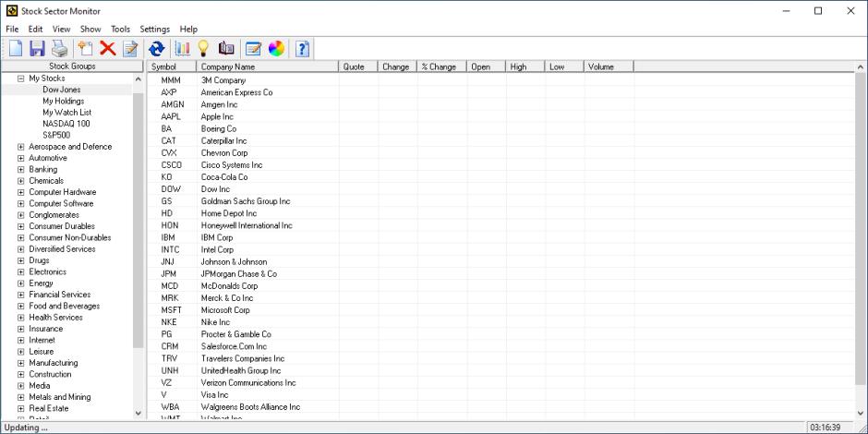Select the MSFT symbol row
Image resolution: width=868 pixels, height=434 pixels.
pos(501,310)
